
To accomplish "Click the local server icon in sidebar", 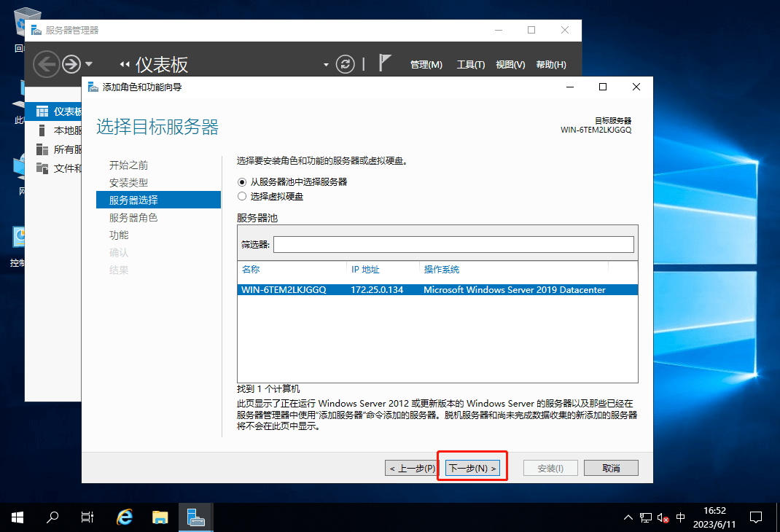I will 42,130.
